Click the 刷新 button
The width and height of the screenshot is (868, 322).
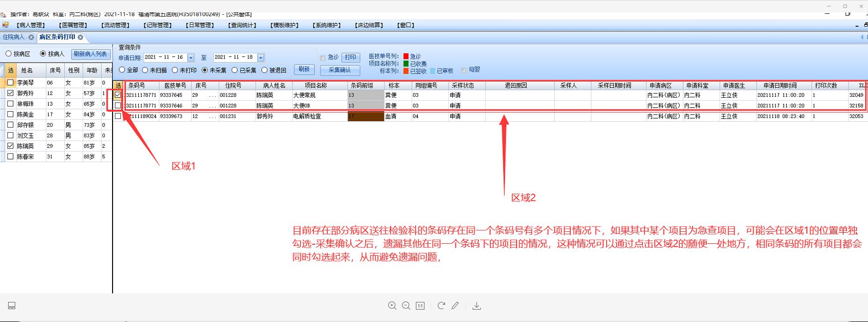click(x=304, y=70)
